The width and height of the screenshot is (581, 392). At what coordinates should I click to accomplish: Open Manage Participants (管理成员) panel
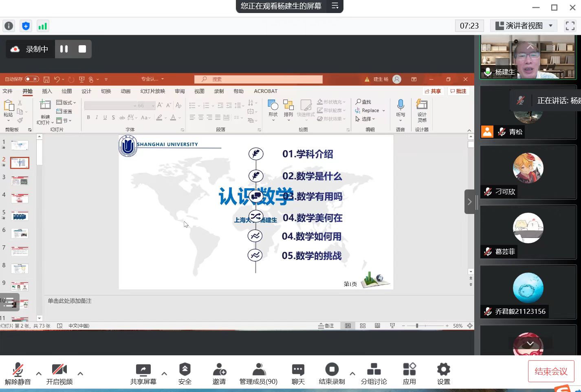tap(258, 374)
